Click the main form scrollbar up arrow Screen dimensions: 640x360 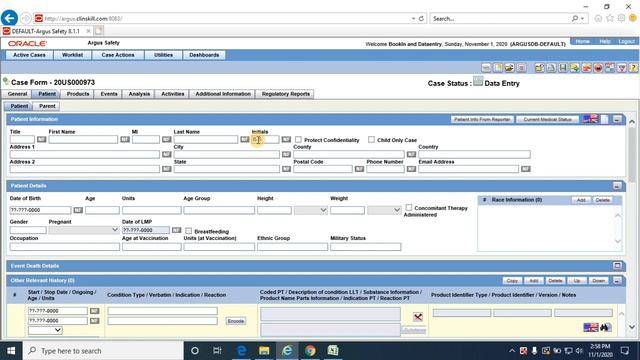pyautogui.click(x=632, y=122)
